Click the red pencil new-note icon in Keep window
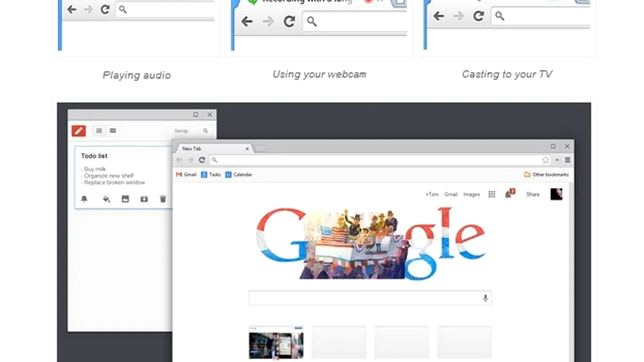 [78, 130]
